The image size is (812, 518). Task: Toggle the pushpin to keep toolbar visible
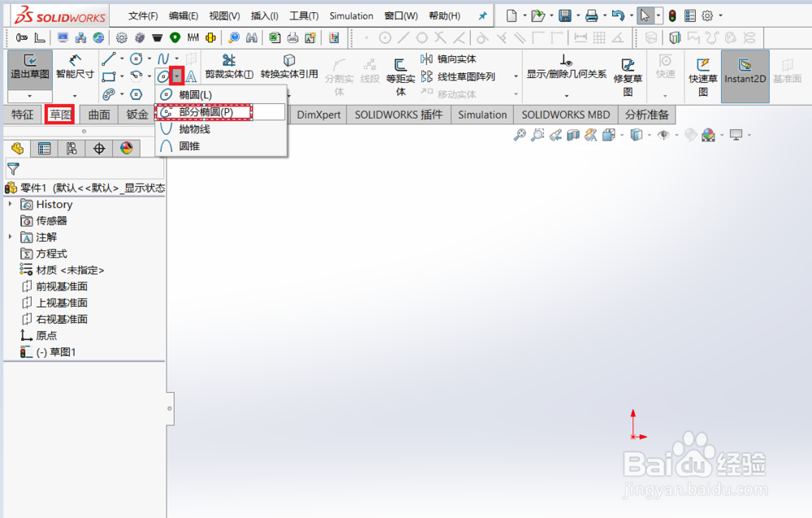click(482, 15)
